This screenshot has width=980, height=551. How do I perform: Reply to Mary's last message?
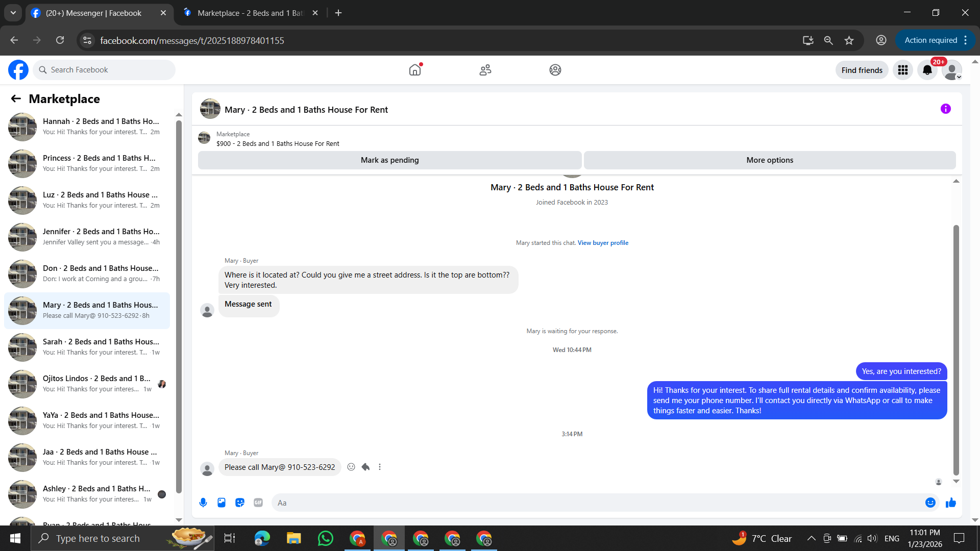pyautogui.click(x=365, y=467)
